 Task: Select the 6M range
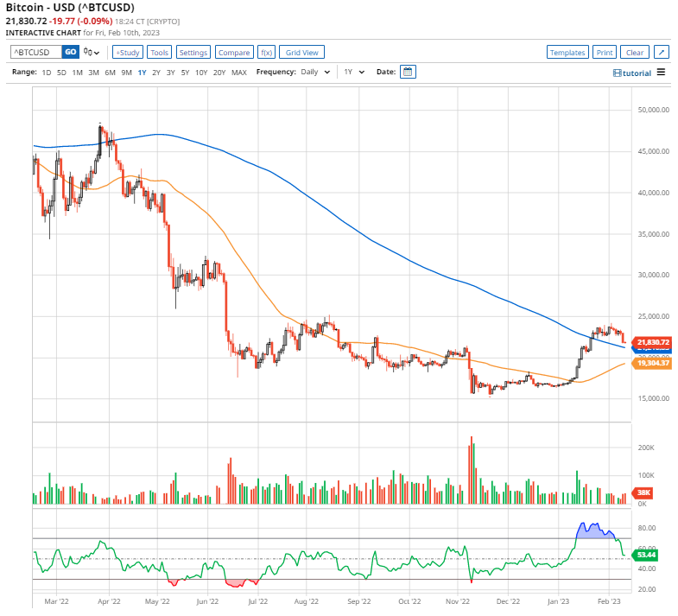click(x=111, y=73)
